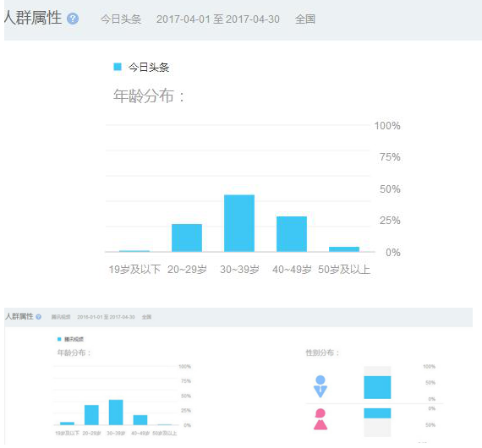Click the large 年龄分布 heading
The height and width of the screenshot is (448, 482).
(149, 96)
